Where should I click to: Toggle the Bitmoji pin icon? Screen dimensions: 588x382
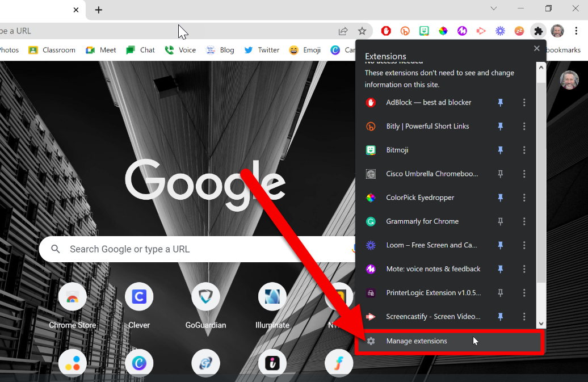tap(500, 150)
